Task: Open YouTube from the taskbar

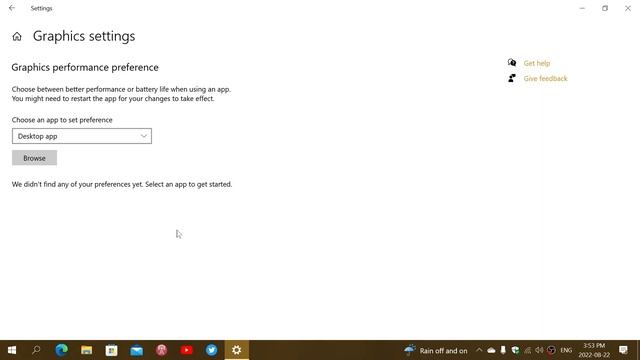Action: [187, 350]
